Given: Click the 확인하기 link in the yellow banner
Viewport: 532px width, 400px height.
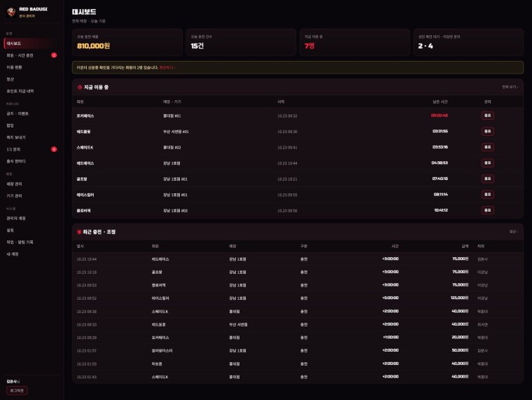Looking at the screenshot, I should pyautogui.click(x=167, y=67).
